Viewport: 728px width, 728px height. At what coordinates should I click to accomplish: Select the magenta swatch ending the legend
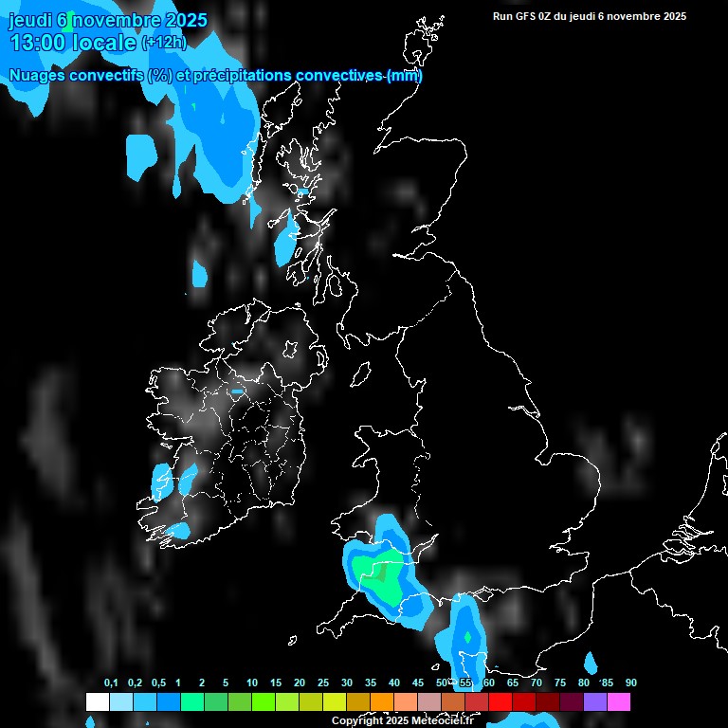pyautogui.click(x=619, y=701)
